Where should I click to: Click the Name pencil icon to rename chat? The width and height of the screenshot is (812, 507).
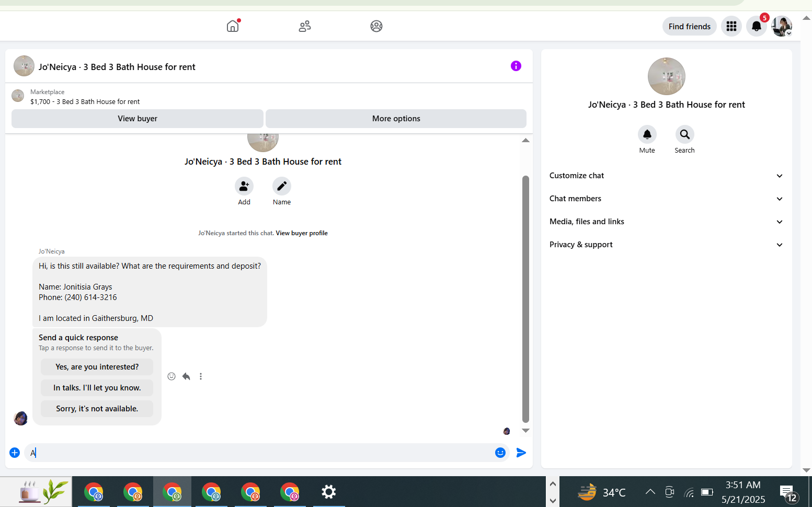282,186
